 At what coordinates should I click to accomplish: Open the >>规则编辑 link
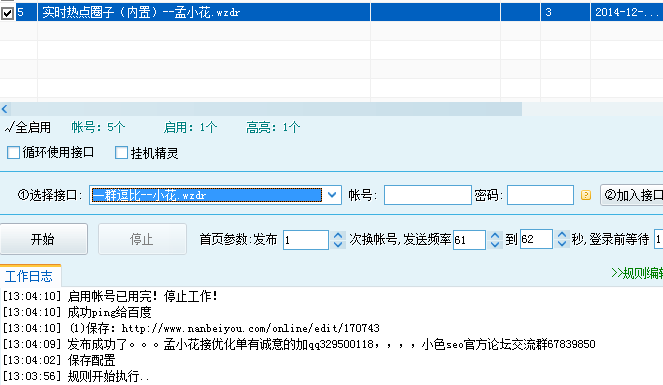coord(637,273)
